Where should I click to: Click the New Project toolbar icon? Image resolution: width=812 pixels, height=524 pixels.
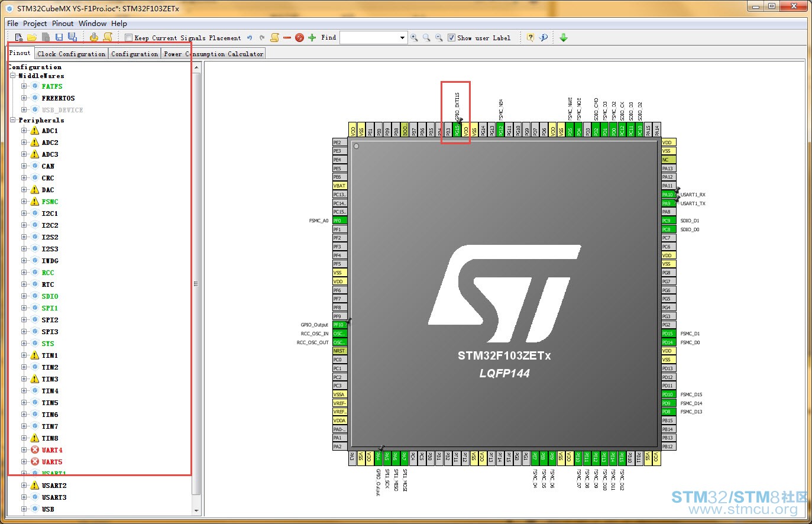pyautogui.click(x=19, y=37)
